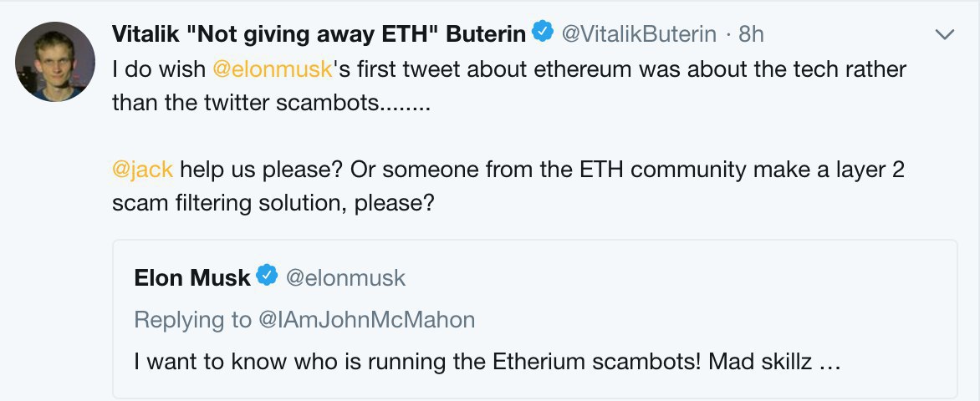Viewport: 980px width, 401px height.
Task: Select the gray @elonmusk handle in the quoted tweet
Action: 345,277
